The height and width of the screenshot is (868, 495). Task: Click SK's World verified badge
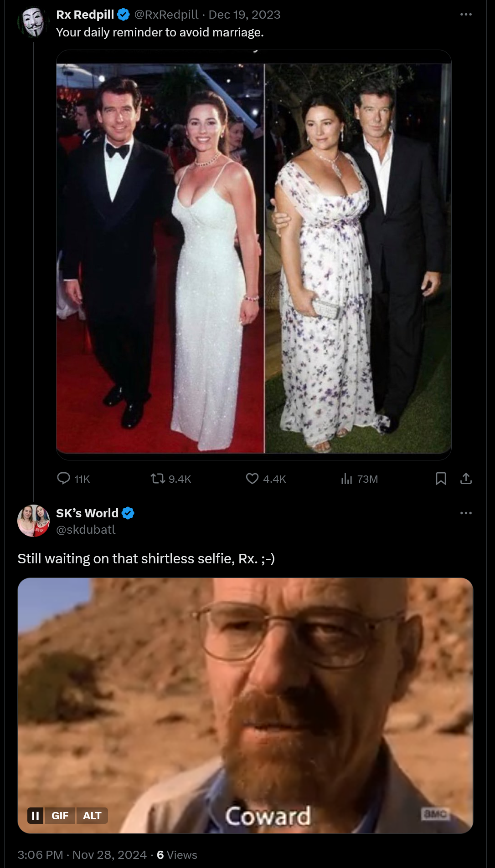coord(128,513)
